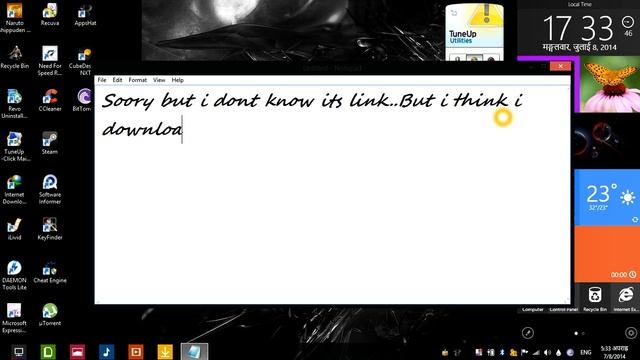Open Internet Download Manager shortcut

click(x=14, y=189)
